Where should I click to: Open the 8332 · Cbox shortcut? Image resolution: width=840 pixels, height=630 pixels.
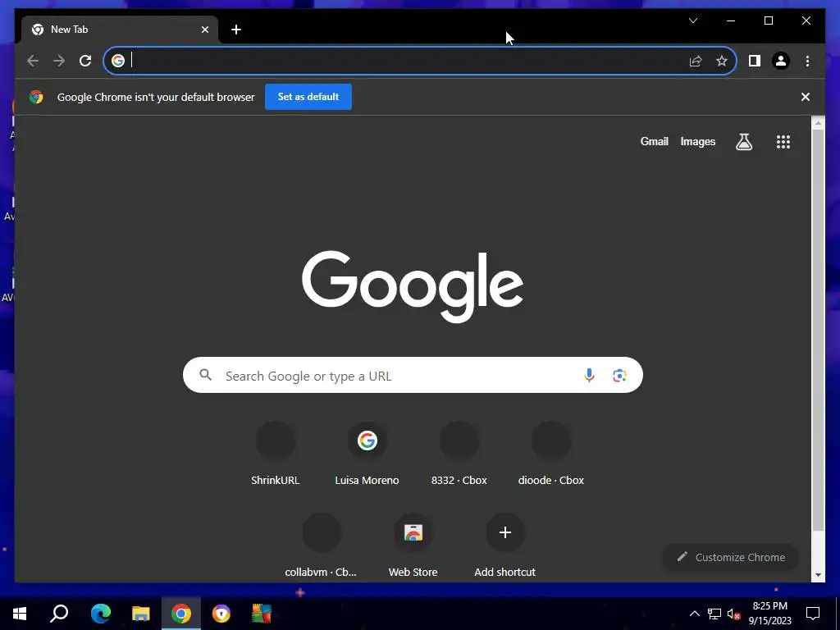(459, 453)
